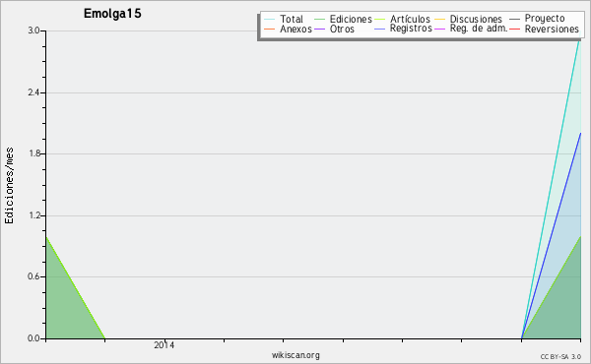This screenshot has height=364, width=591.
Task: Click the red Reversiones color line swatch
Action: 514,29
